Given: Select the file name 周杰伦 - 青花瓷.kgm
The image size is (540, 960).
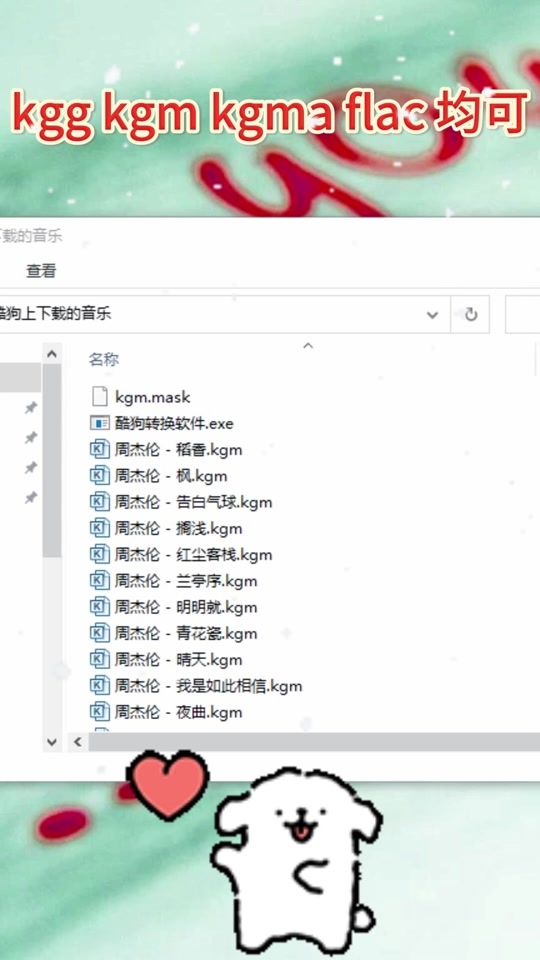Looking at the screenshot, I should [x=186, y=634].
